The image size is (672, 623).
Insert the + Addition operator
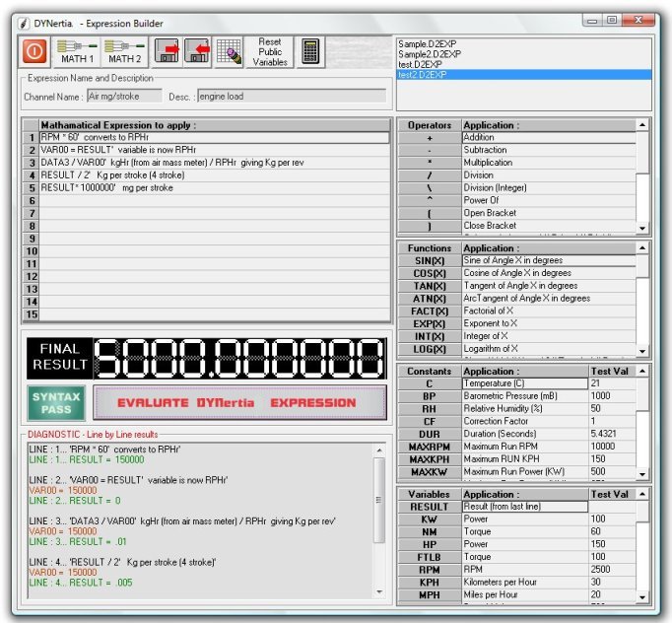pos(430,138)
